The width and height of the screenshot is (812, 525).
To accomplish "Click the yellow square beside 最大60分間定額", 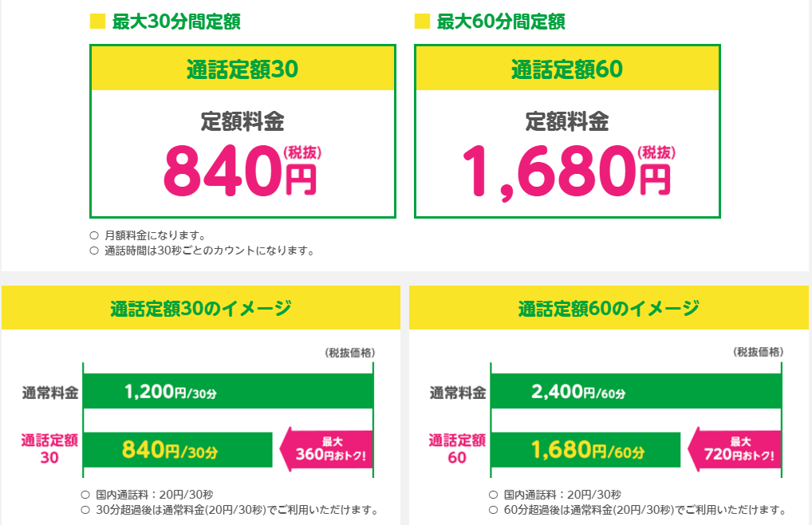I will coord(422,22).
